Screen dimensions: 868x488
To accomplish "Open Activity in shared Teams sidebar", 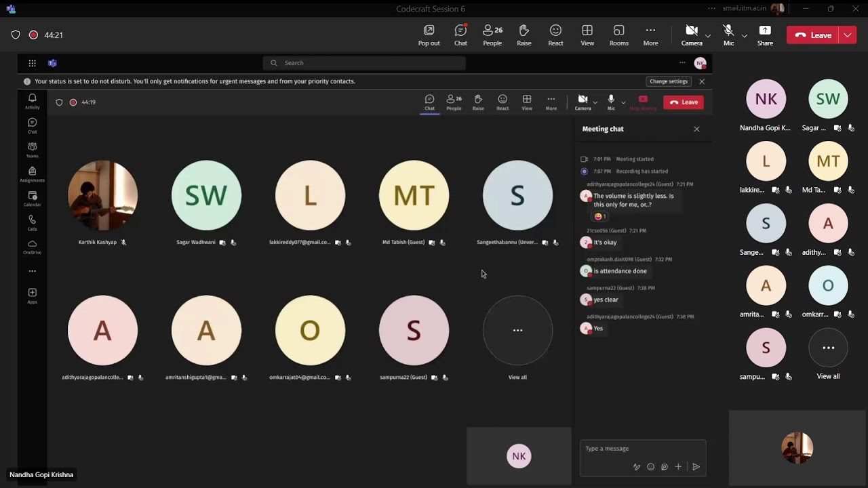I will tap(32, 102).
